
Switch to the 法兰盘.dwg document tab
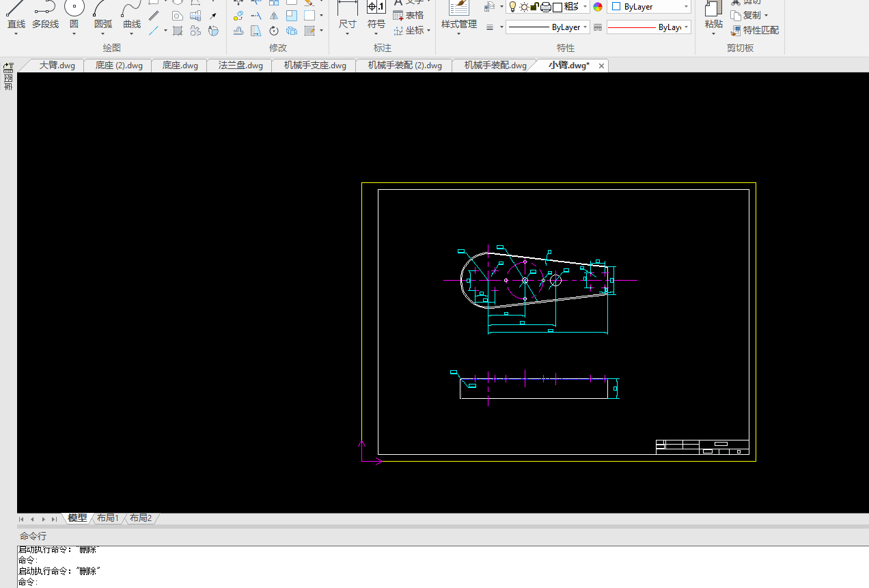click(x=240, y=66)
